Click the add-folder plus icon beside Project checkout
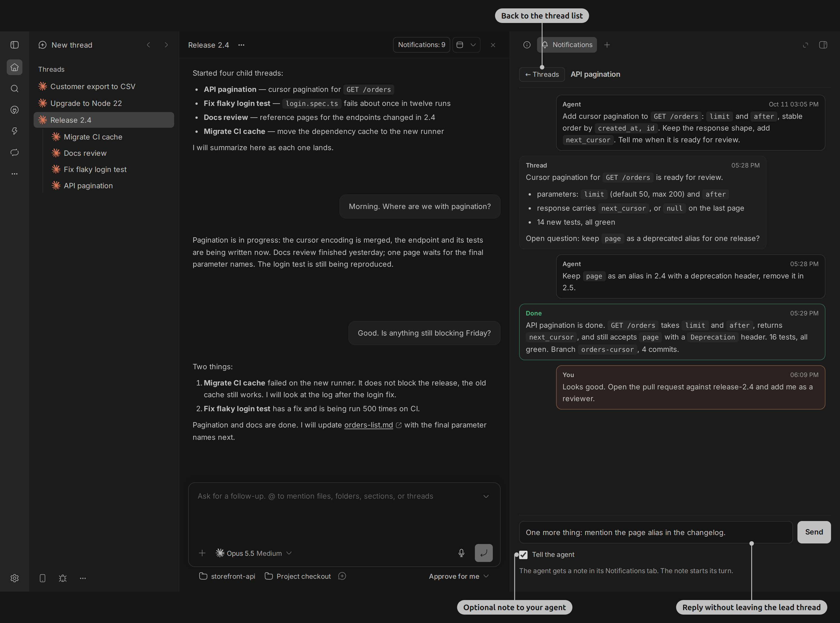840x623 pixels. point(342,576)
